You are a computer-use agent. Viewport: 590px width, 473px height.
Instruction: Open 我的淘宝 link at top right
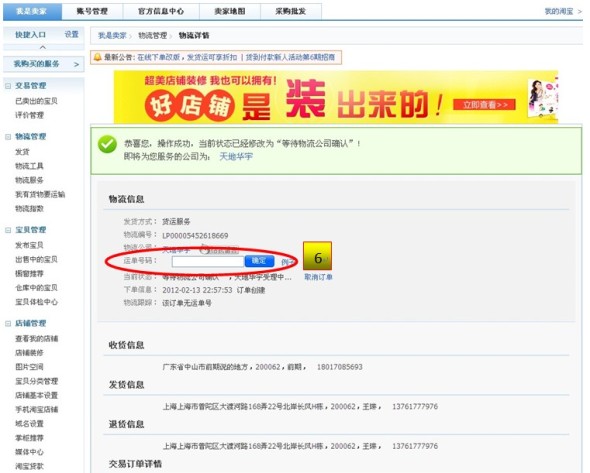click(559, 11)
